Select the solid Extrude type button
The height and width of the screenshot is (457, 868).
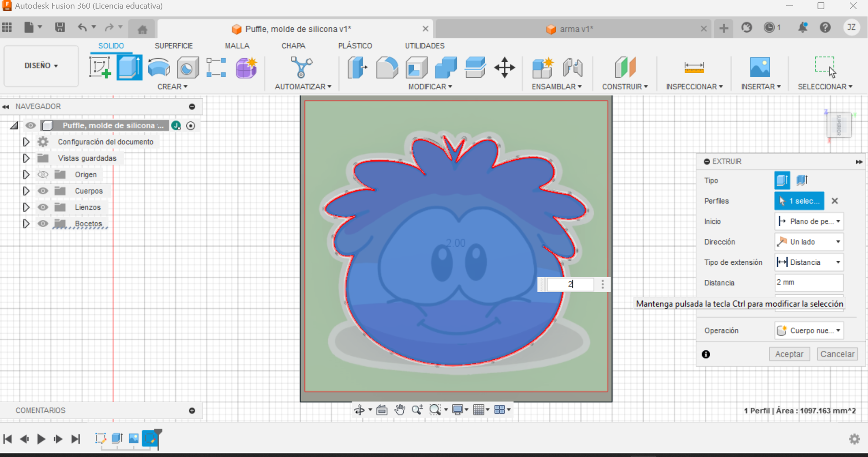pyautogui.click(x=782, y=180)
